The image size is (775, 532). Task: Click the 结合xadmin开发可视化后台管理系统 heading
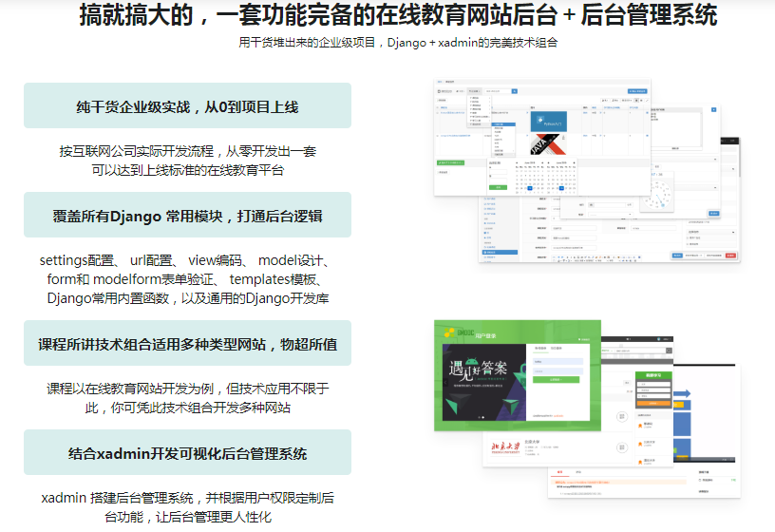(x=187, y=453)
